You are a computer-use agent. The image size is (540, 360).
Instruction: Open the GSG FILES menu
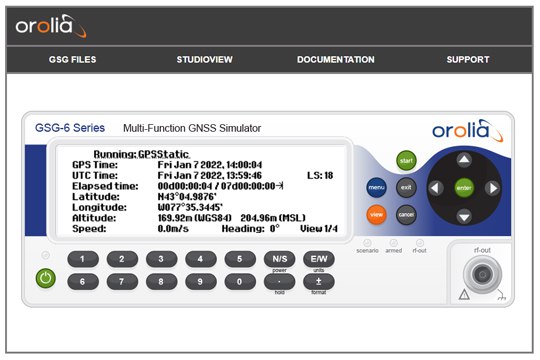(72, 60)
